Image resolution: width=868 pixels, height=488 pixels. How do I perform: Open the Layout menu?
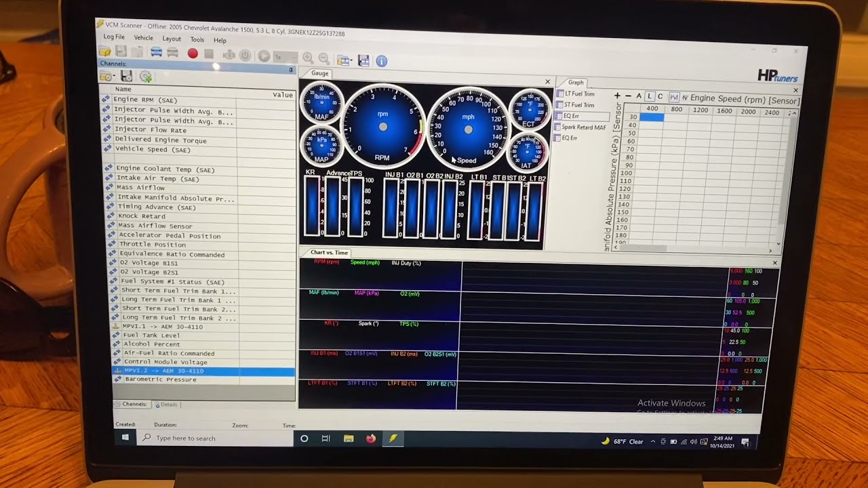[172, 39]
